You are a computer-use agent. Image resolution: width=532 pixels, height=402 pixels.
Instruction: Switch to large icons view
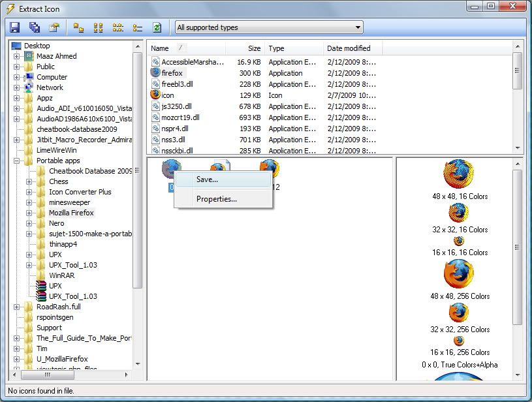78,27
